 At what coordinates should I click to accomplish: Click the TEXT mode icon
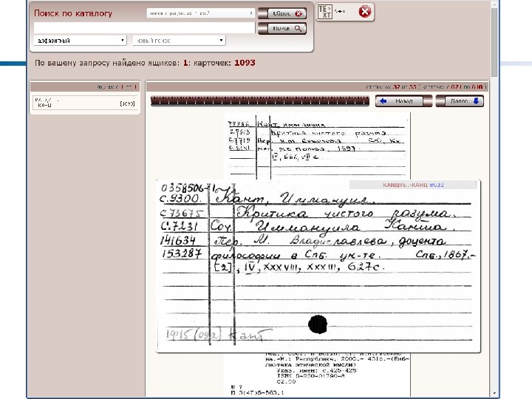pyautogui.click(x=325, y=12)
